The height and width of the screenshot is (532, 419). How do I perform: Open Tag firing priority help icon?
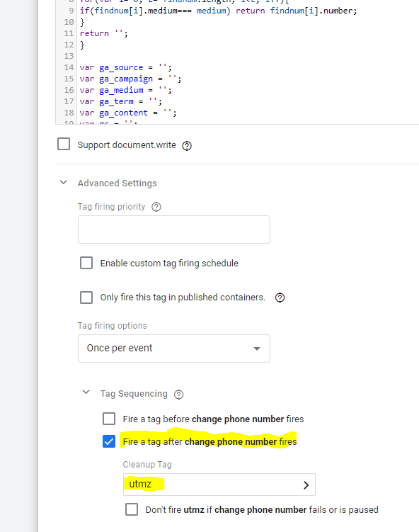(x=156, y=207)
